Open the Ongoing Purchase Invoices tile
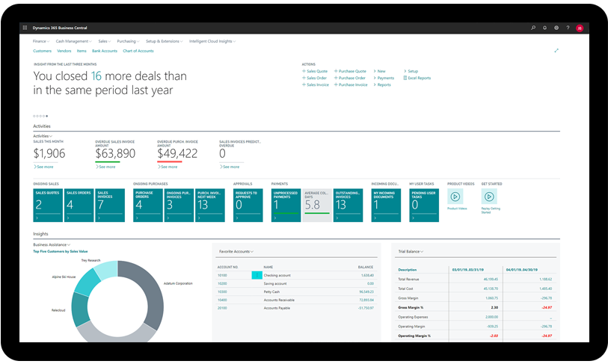608x364 pixels. tap(179, 206)
